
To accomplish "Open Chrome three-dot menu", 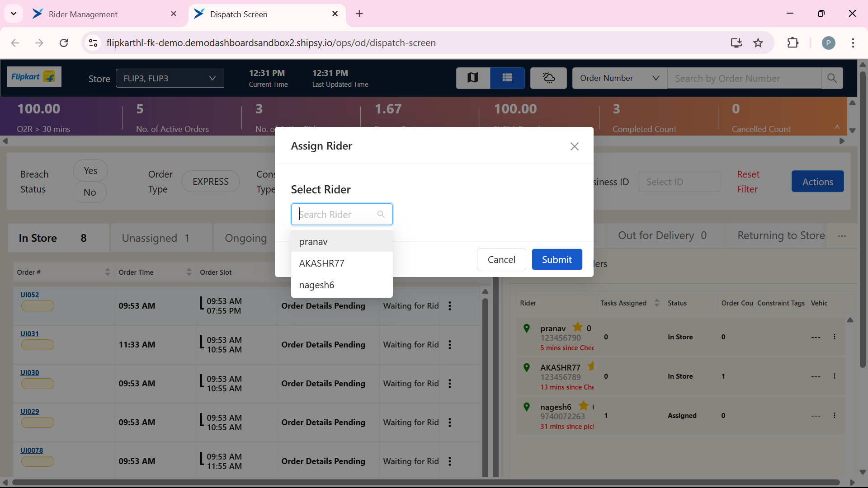I will click(853, 43).
